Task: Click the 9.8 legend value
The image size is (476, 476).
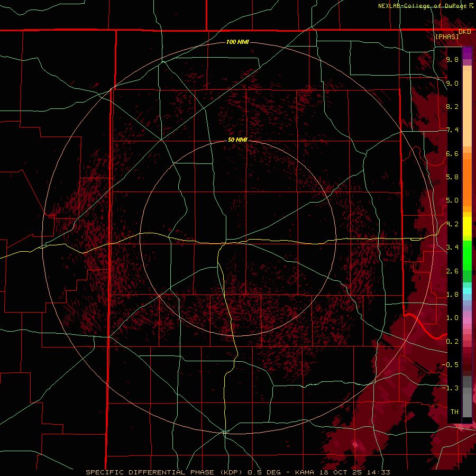Action: click(452, 59)
